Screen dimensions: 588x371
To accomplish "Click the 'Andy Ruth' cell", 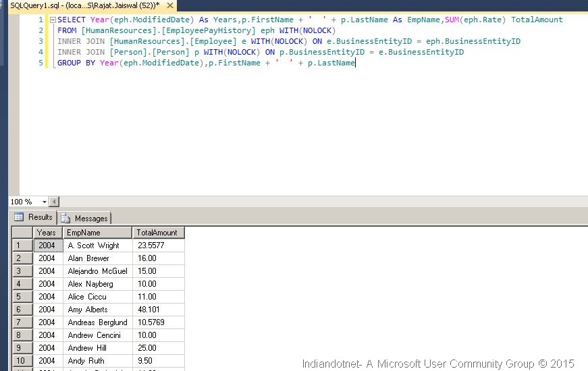I will pyautogui.click(x=97, y=360).
